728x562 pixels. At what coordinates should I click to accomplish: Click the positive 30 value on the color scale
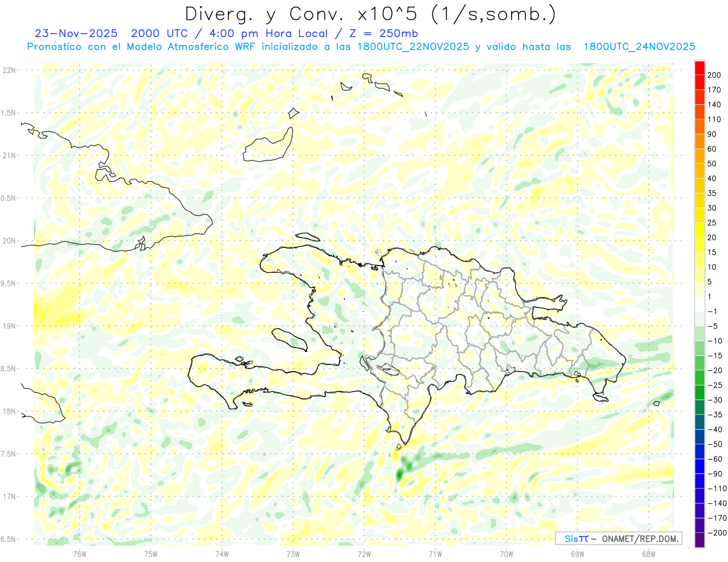coord(712,208)
